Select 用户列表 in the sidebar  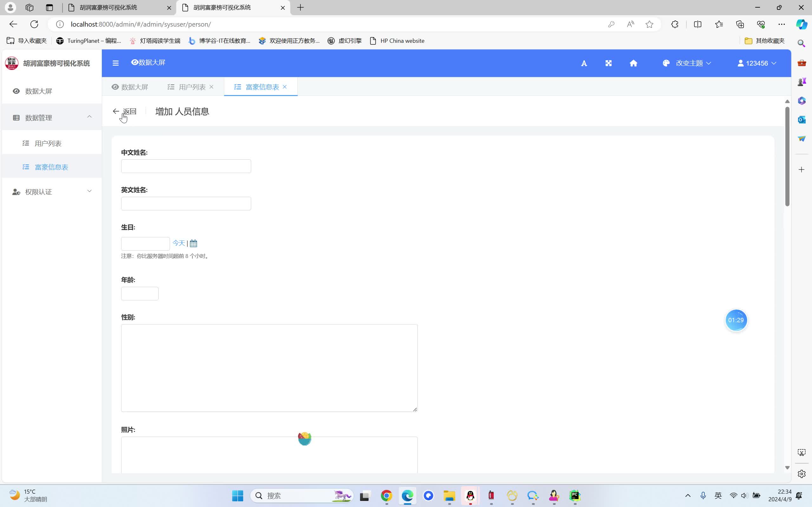pyautogui.click(x=48, y=144)
